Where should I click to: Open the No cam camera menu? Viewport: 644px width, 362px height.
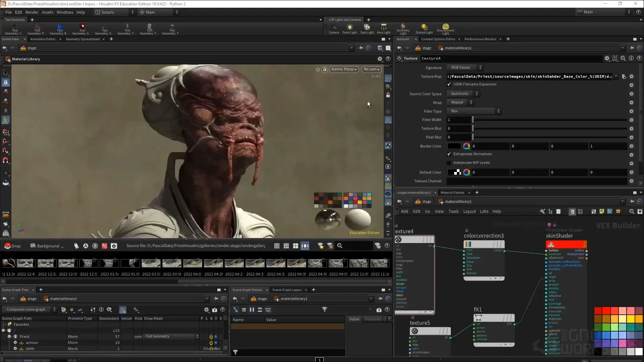(x=371, y=69)
